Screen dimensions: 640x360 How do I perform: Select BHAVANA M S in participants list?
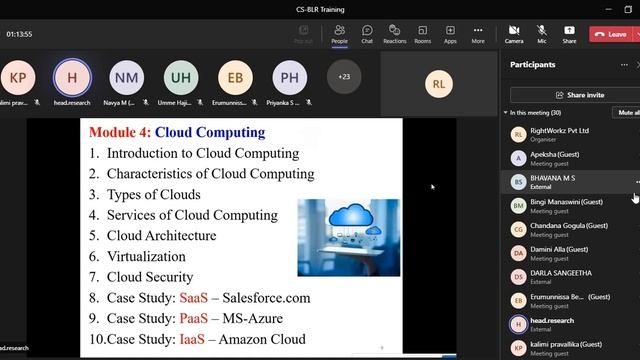(x=571, y=182)
